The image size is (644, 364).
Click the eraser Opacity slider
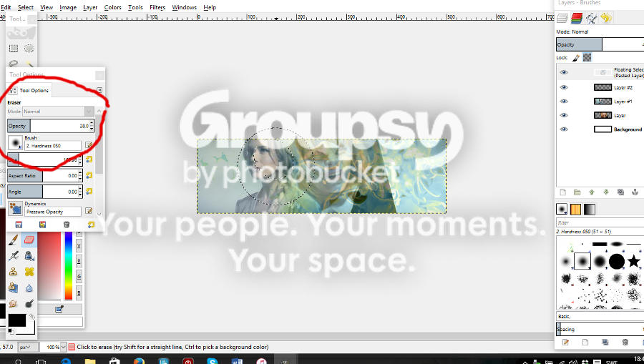pos(49,126)
